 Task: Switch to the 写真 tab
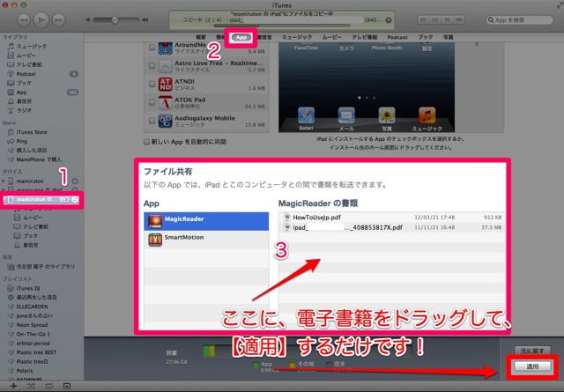(x=449, y=37)
